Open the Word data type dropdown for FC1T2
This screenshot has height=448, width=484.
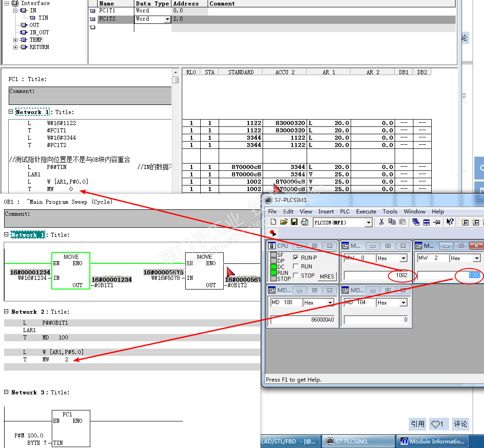click(167, 19)
